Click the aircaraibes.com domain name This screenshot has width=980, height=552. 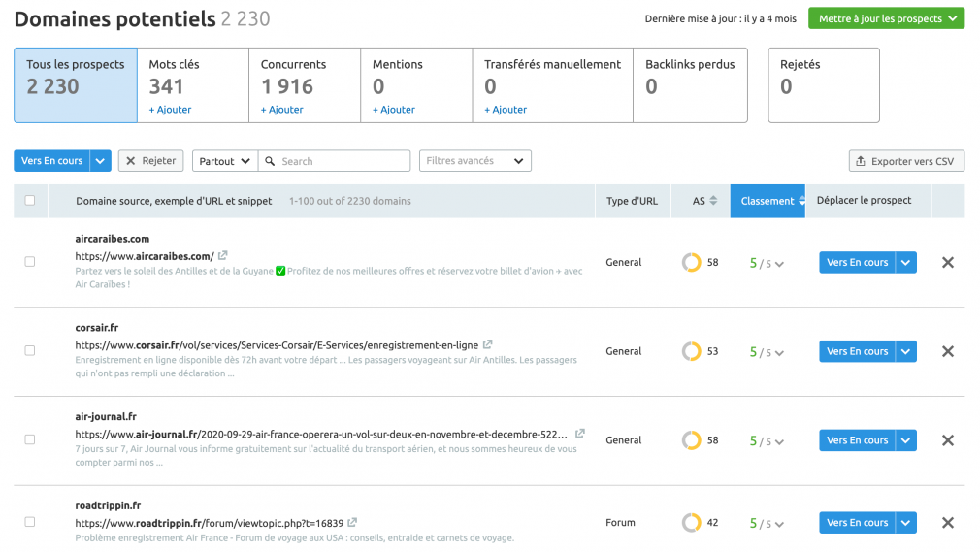(112, 239)
